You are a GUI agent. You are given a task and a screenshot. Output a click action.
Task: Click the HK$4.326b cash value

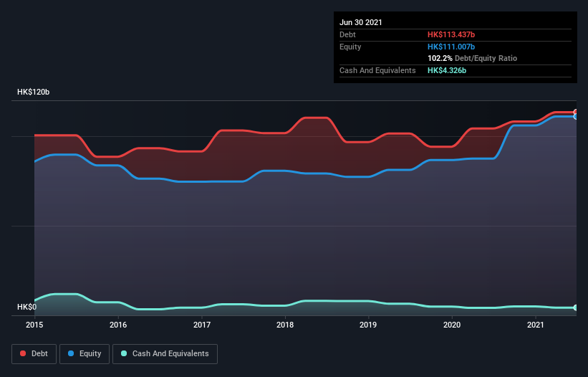(447, 70)
